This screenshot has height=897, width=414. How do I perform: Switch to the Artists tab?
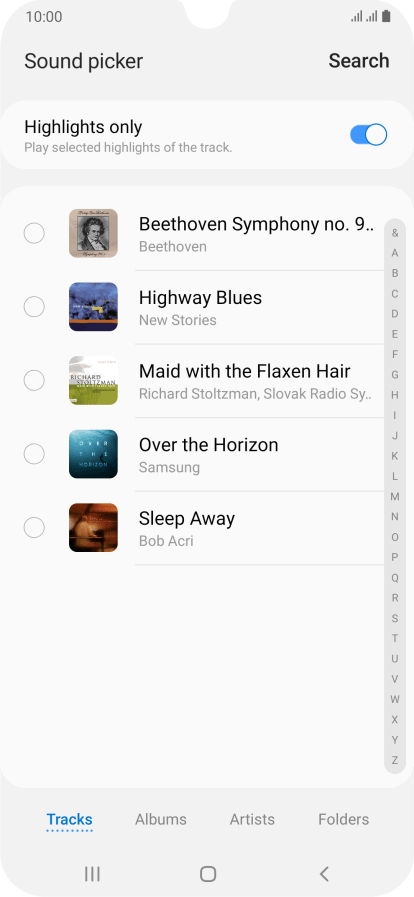point(252,819)
